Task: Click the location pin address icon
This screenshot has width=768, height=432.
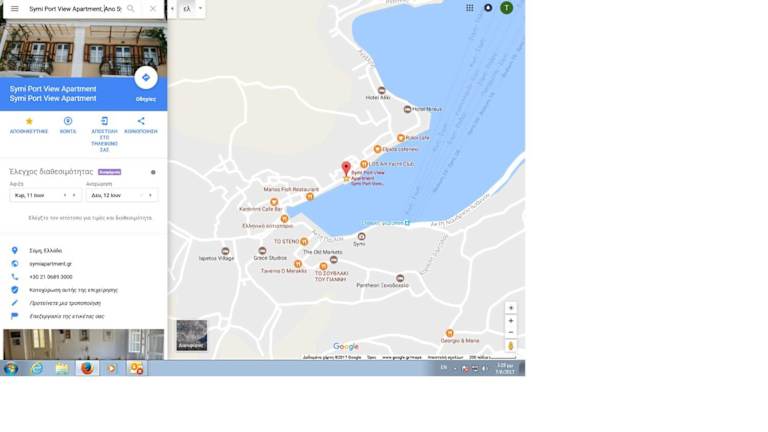Action: [15, 250]
